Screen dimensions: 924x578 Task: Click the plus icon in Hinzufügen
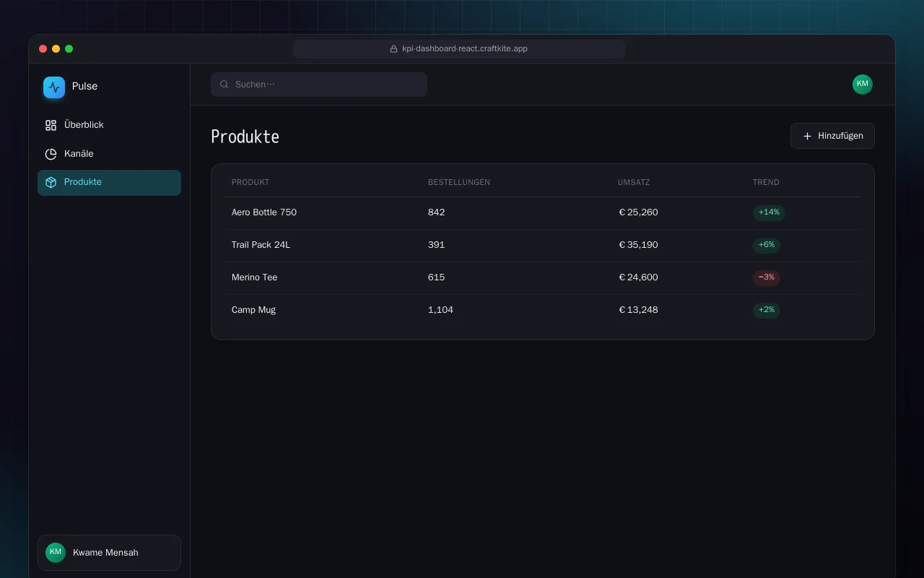click(x=807, y=136)
